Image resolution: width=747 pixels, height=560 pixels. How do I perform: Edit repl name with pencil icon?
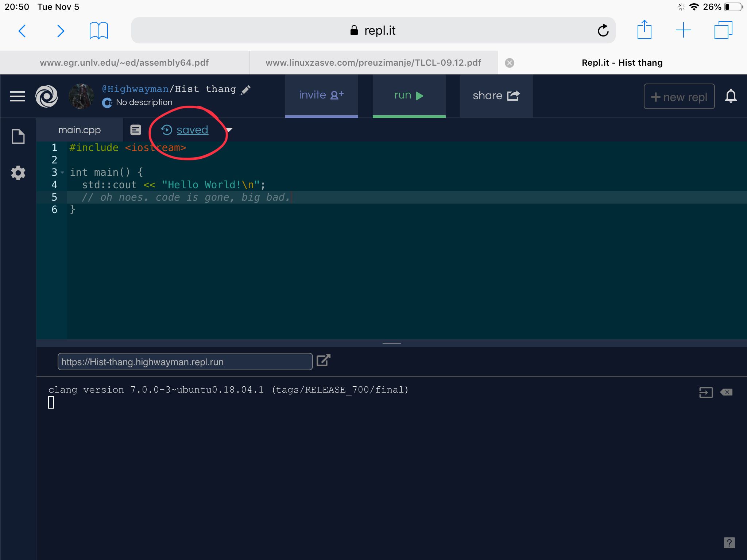click(x=246, y=90)
